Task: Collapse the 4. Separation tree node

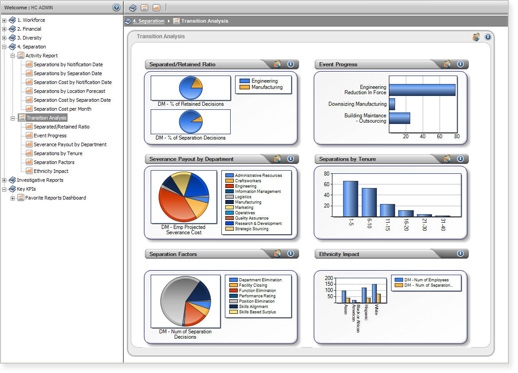Action: coord(4,47)
